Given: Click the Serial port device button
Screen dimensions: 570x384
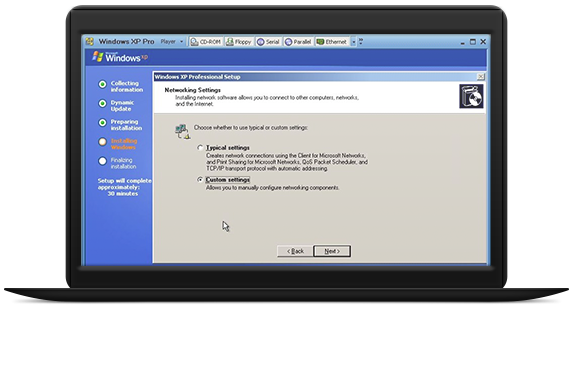Looking at the screenshot, I should [268, 42].
